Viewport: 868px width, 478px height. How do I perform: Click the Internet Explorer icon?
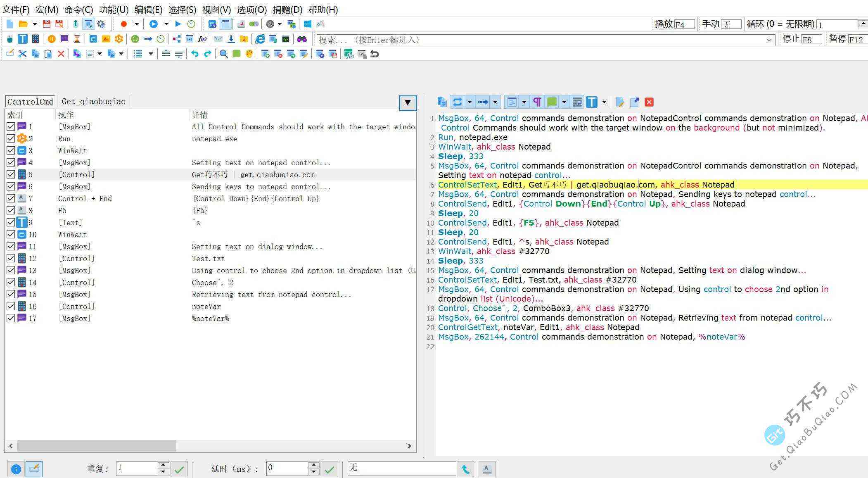point(260,39)
